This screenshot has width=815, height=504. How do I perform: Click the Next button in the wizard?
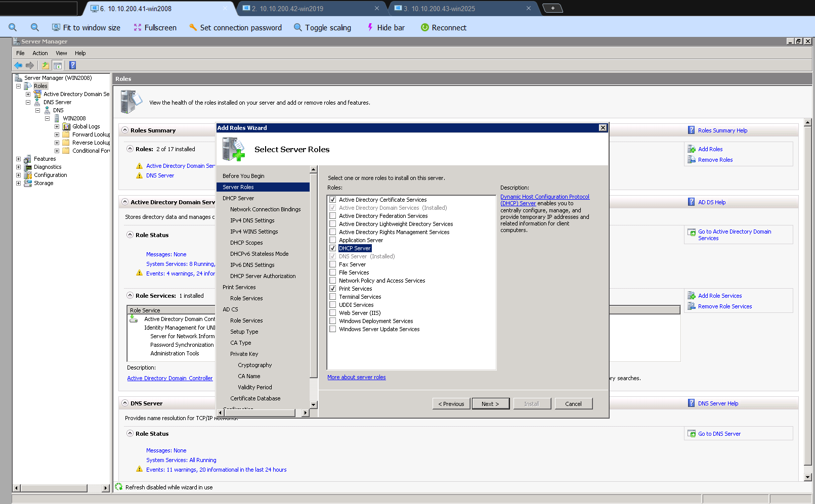coord(490,404)
